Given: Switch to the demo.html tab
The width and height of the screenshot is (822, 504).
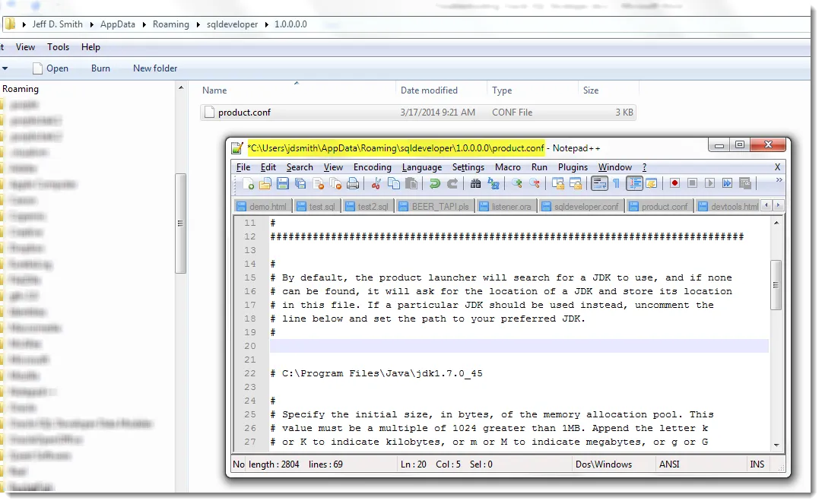Looking at the screenshot, I should click(262, 207).
